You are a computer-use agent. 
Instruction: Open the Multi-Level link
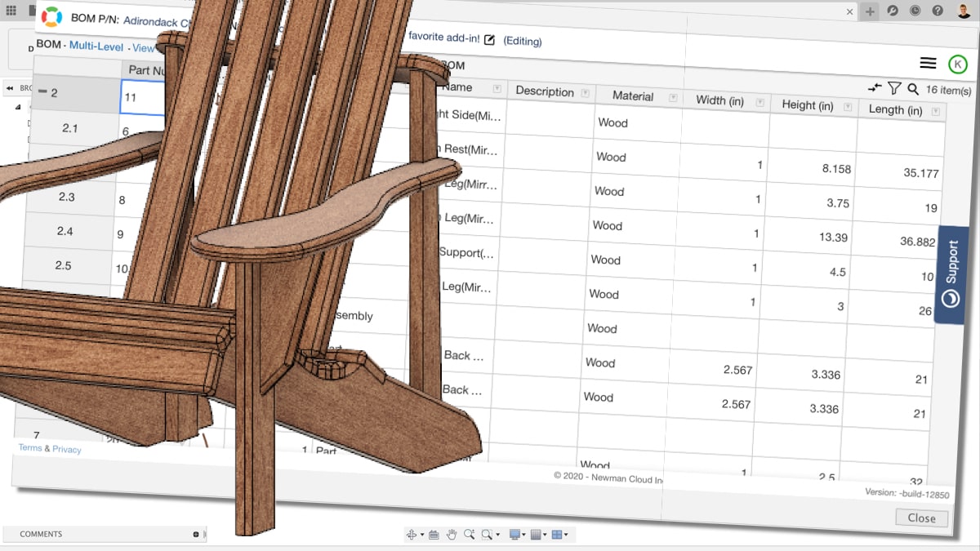point(96,46)
